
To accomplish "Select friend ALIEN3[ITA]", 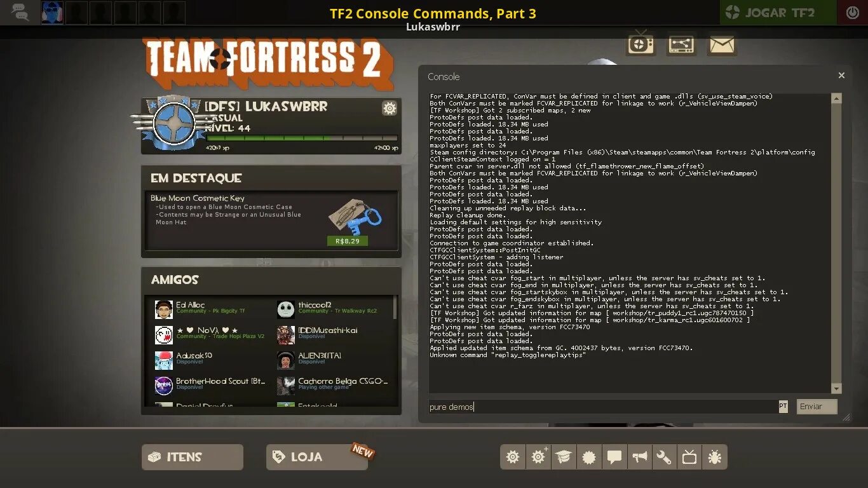I will pyautogui.click(x=333, y=359).
